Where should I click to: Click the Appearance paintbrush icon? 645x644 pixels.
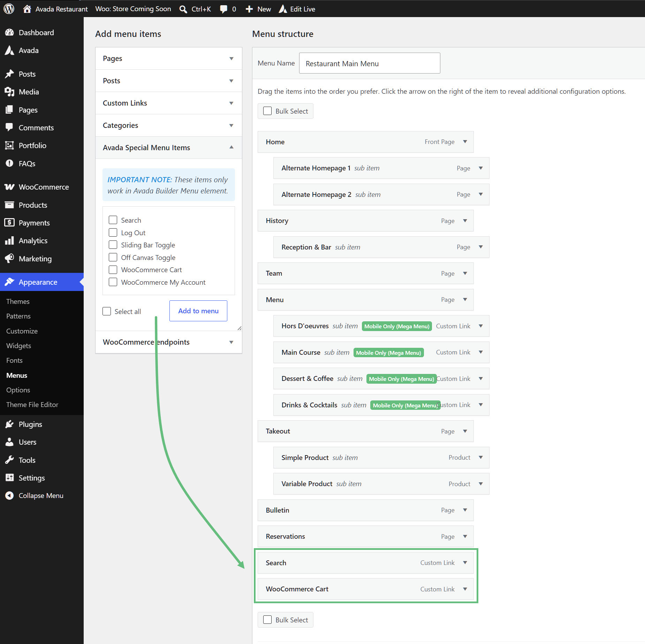(x=9, y=282)
